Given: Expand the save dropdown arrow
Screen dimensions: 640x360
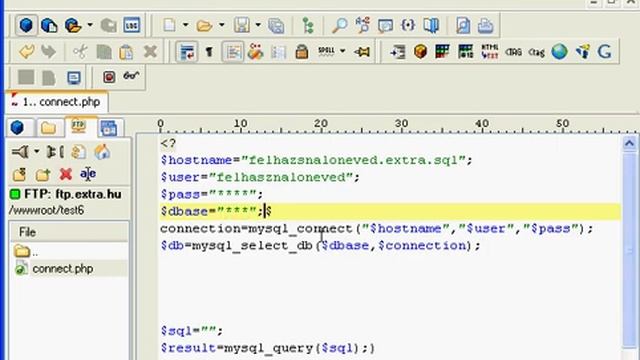Looking at the screenshot, I should (x=258, y=25).
